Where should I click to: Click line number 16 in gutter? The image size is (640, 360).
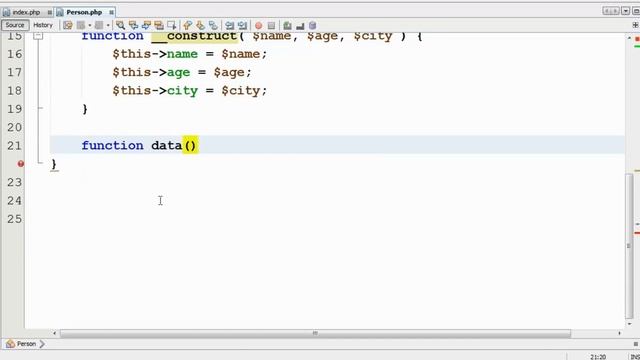pyautogui.click(x=14, y=54)
